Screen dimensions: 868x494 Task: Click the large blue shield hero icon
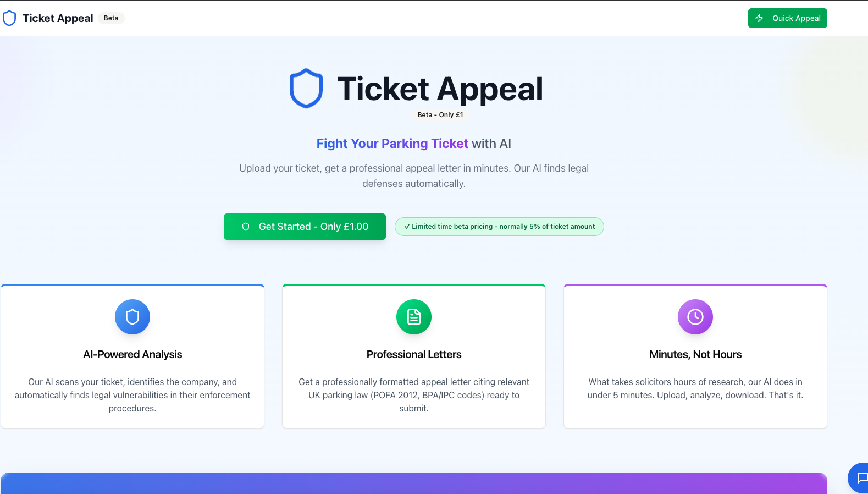pyautogui.click(x=306, y=88)
